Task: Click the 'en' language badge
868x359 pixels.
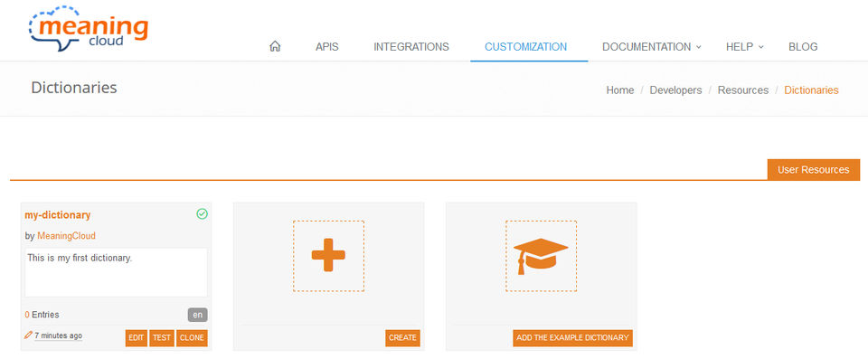Action: tap(198, 315)
